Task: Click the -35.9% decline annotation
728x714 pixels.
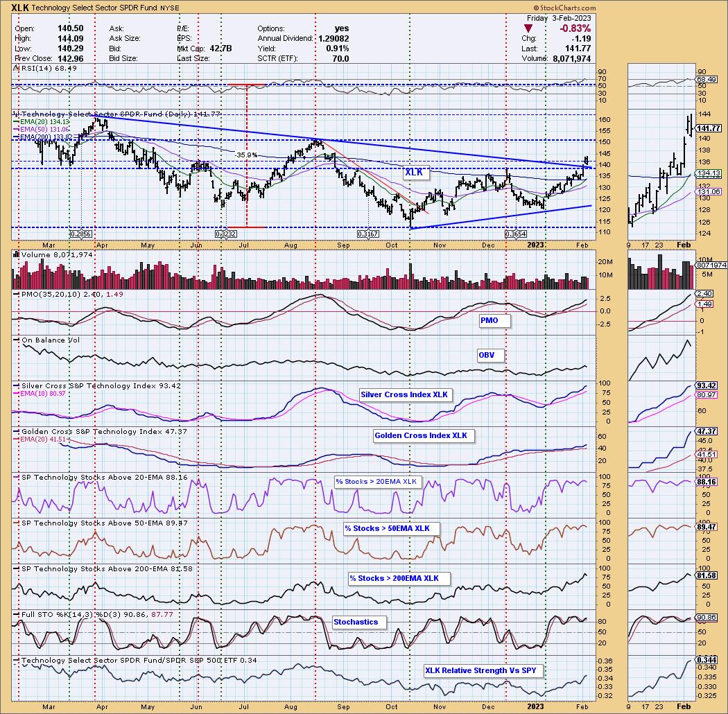Action: [246, 155]
